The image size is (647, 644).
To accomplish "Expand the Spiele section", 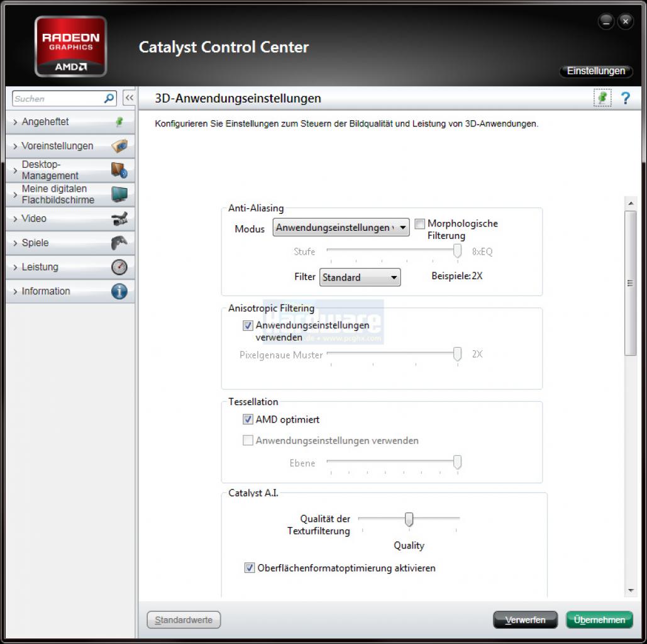I will pos(70,243).
